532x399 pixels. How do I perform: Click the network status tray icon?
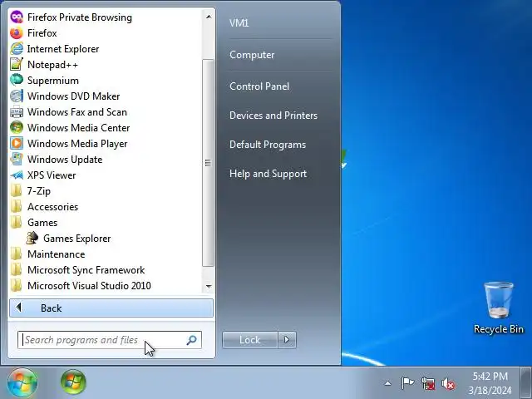point(428,383)
